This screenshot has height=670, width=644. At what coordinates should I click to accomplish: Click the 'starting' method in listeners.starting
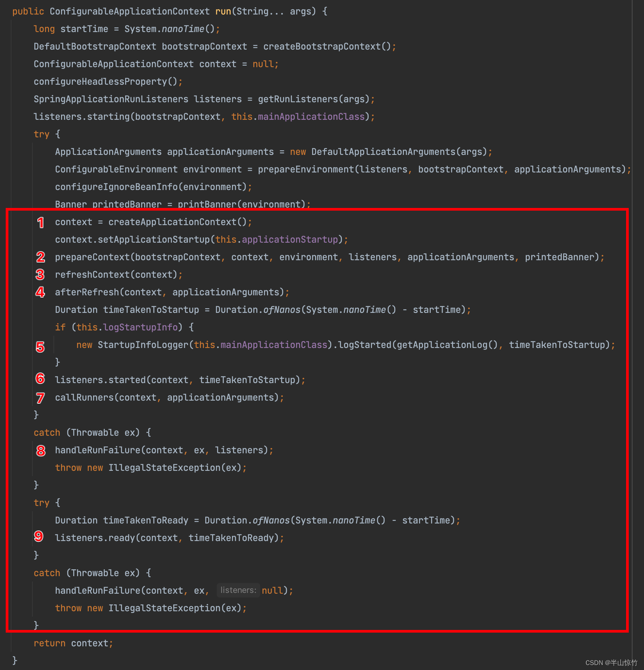(108, 117)
